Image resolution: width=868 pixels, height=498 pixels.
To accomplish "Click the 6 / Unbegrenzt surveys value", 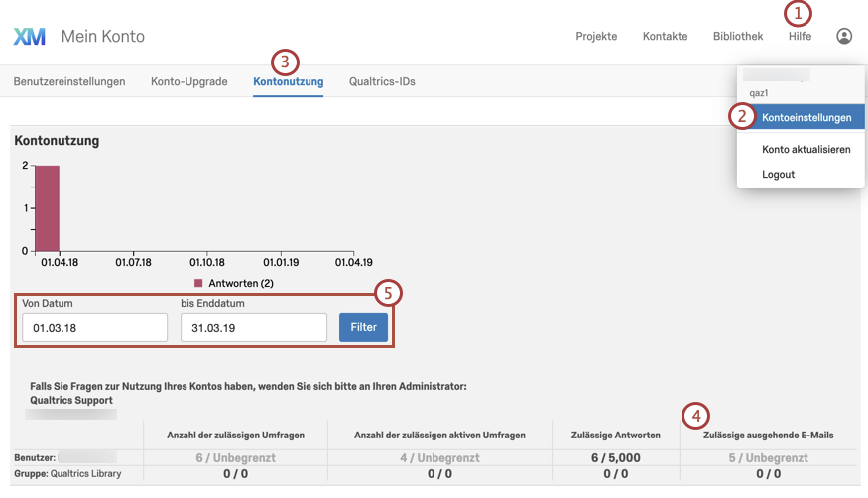I will click(x=235, y=457).
